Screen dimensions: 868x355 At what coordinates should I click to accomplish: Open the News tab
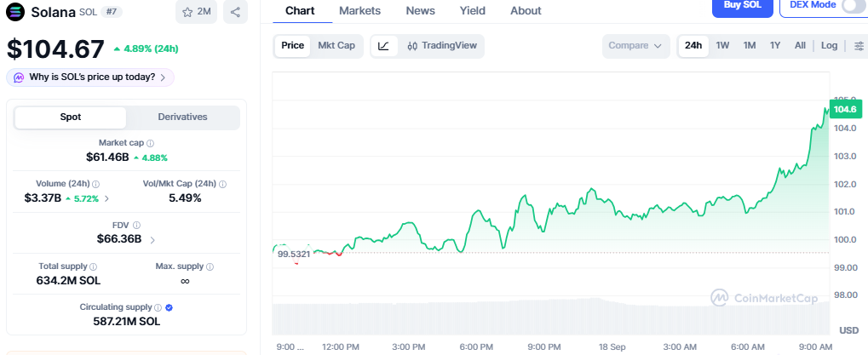pos(420,11)
